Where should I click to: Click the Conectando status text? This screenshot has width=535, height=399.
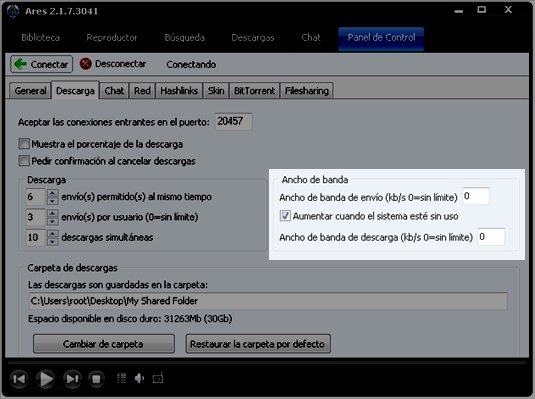(x=191, y=65)
